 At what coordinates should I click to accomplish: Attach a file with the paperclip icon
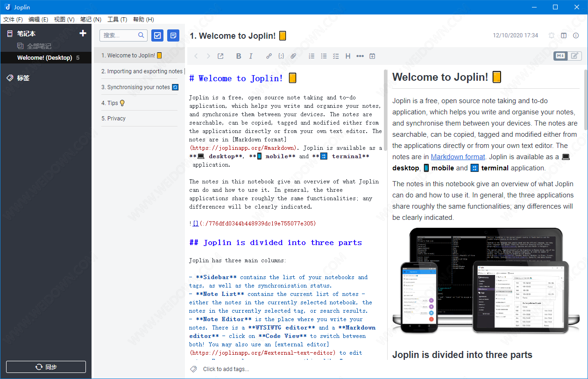293,56
